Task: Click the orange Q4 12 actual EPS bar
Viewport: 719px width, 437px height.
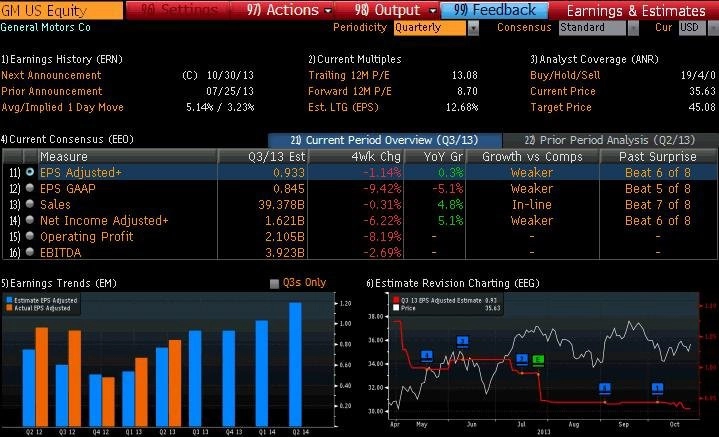Action: point(109,402)
